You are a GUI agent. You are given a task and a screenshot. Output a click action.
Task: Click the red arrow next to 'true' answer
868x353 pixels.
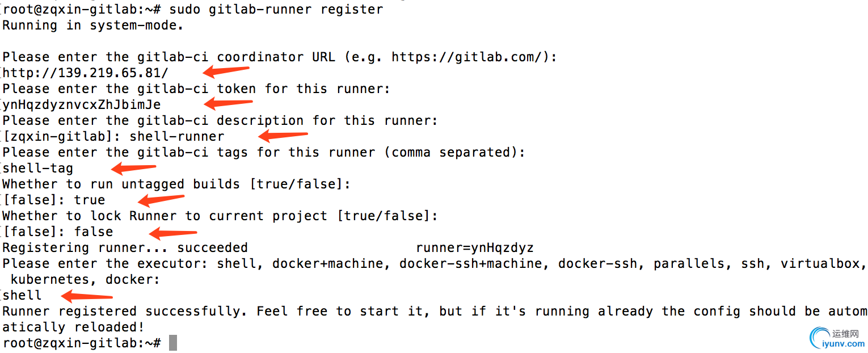point(162,199)
